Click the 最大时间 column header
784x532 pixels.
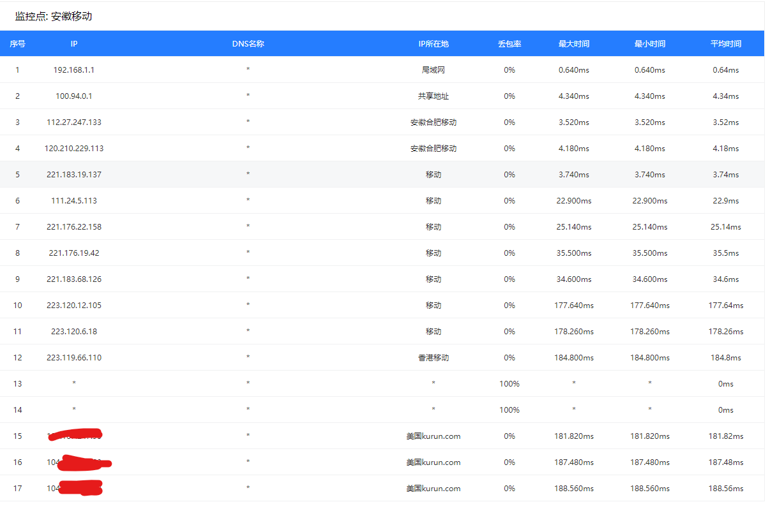tap(574, 44)
